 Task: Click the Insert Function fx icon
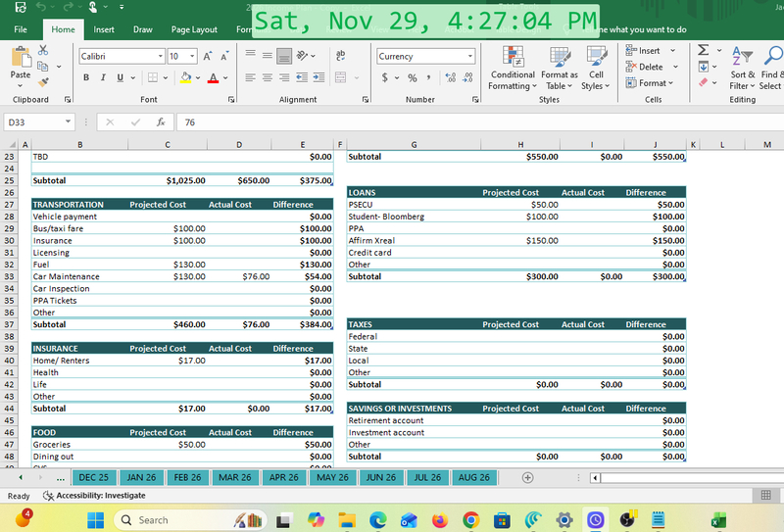[160, 122]
